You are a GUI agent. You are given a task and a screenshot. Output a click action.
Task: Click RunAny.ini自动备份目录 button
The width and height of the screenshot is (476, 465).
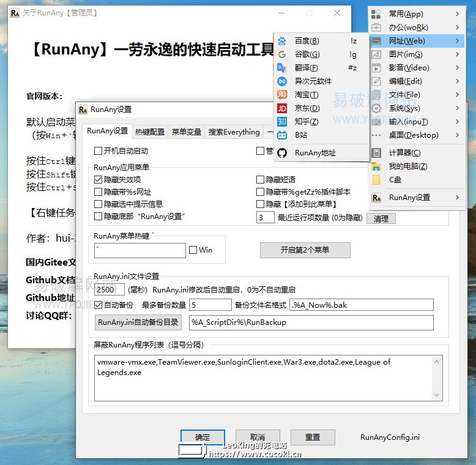[x=138, y=322]
